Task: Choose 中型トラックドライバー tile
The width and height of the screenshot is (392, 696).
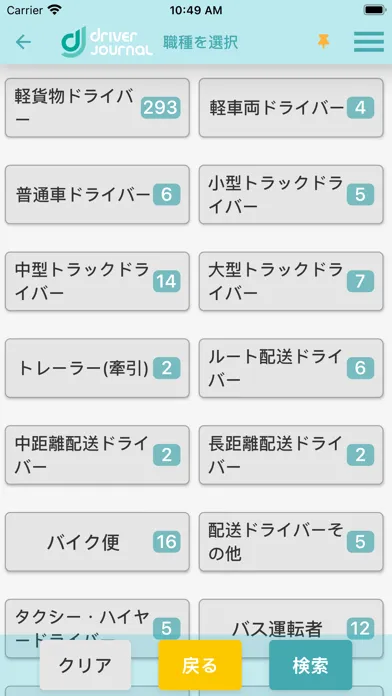Action: click(x=97, y=281)
